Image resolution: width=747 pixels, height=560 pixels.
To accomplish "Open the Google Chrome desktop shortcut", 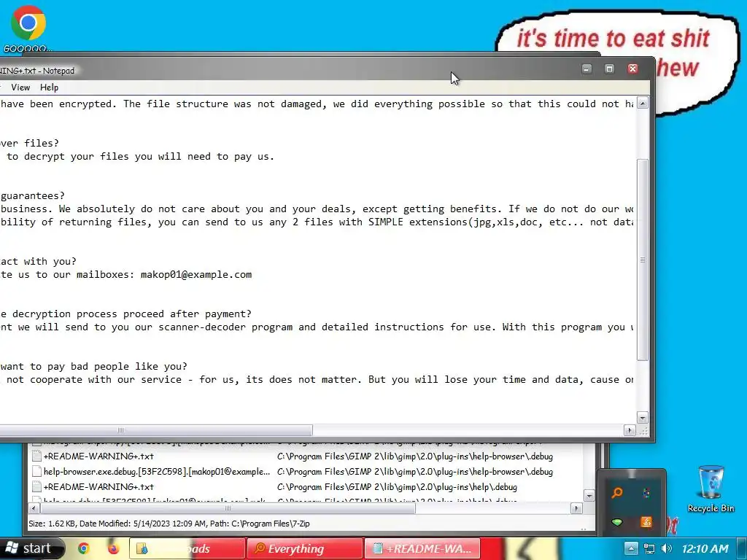I will coord(28,28).
